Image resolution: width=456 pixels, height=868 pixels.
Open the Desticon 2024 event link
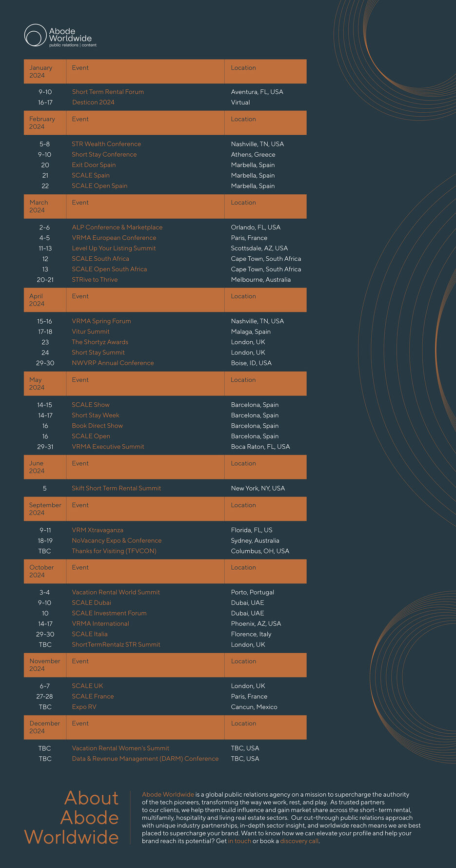click(93, 103)
